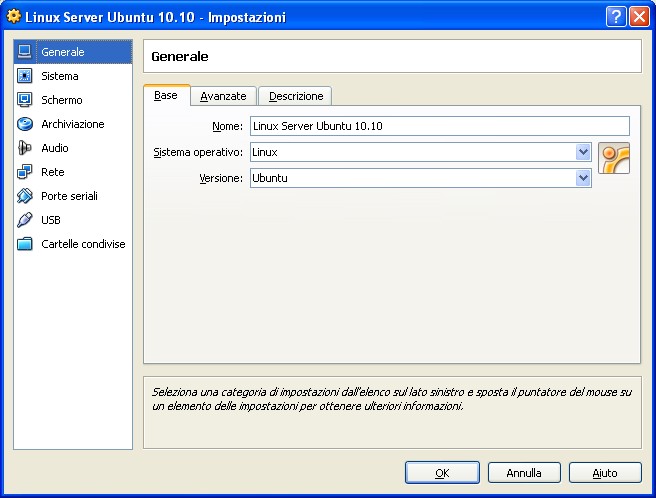656x498 pixels.
Task: Select the Audio speaker icon
Action: [x=25, y=148]
